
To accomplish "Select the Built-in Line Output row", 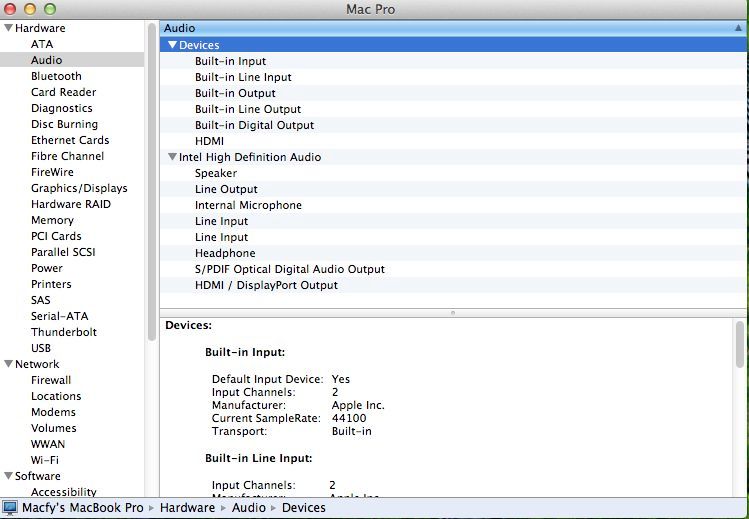I will click(x=453, y=109).
